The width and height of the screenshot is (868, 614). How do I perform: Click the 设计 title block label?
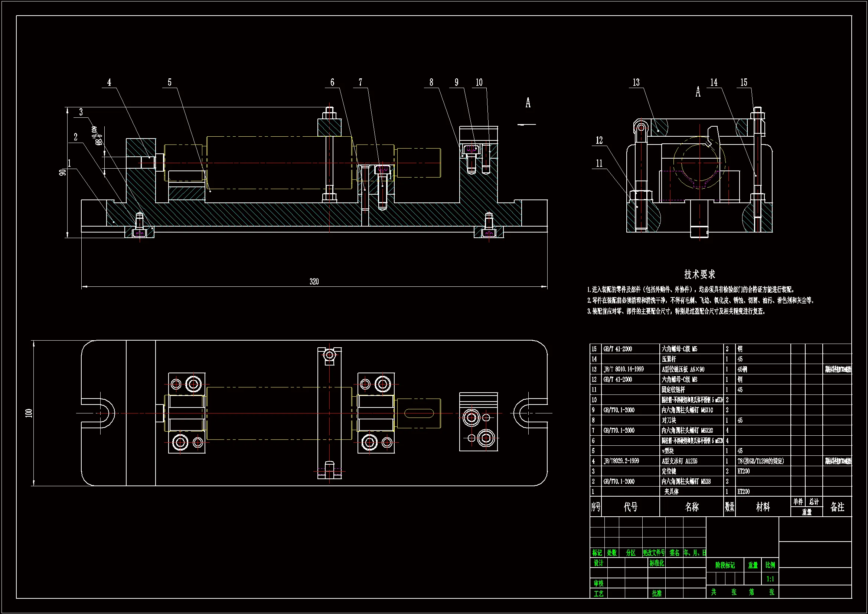(598, 563)
